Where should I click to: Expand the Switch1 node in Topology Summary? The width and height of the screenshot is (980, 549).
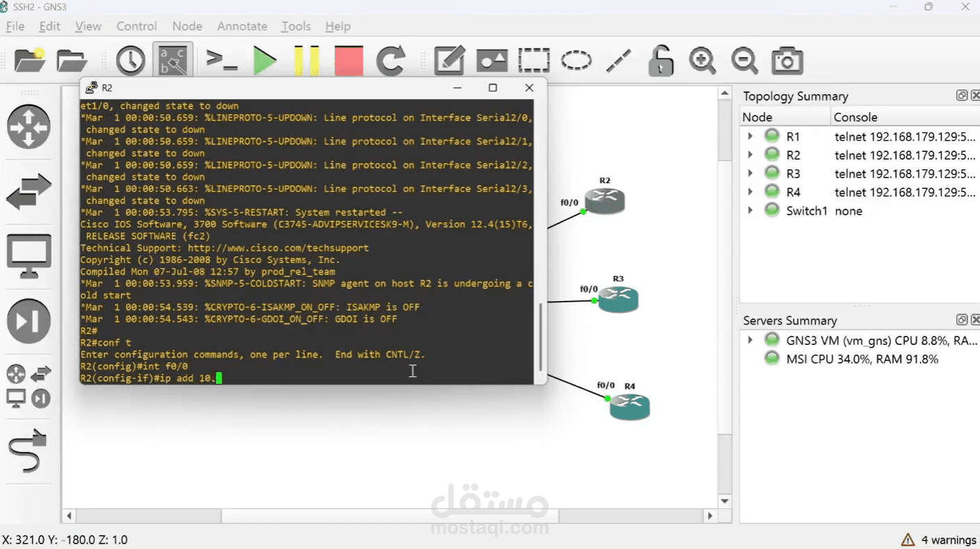pos(750,210)
